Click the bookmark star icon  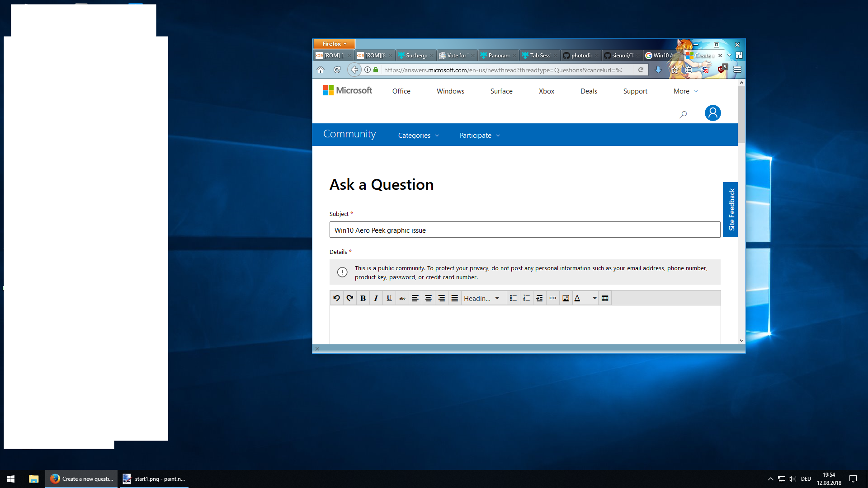[x=674, y=70]
